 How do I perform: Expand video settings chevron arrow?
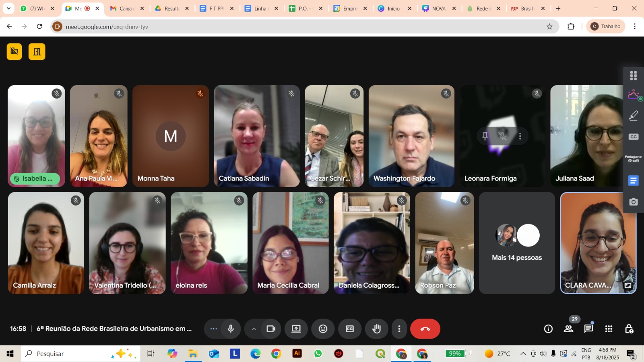254,329
